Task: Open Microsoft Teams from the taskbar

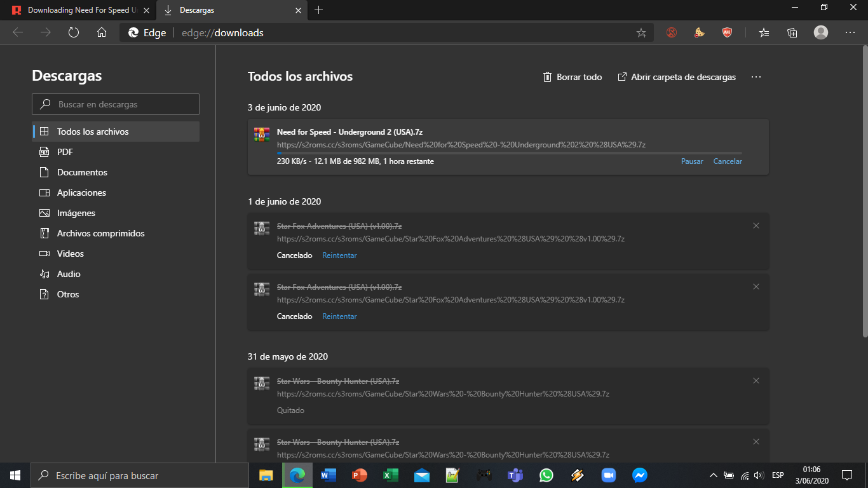Action: 515,475
